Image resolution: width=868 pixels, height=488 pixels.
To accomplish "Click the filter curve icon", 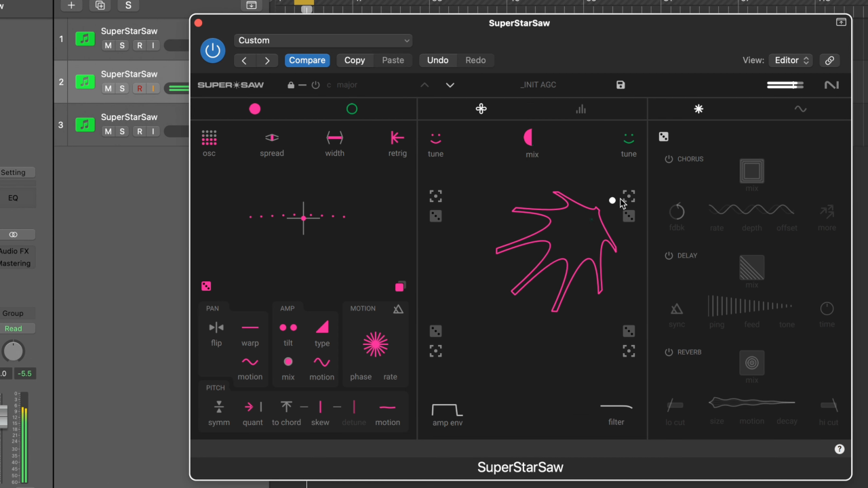I will (616, 407).
